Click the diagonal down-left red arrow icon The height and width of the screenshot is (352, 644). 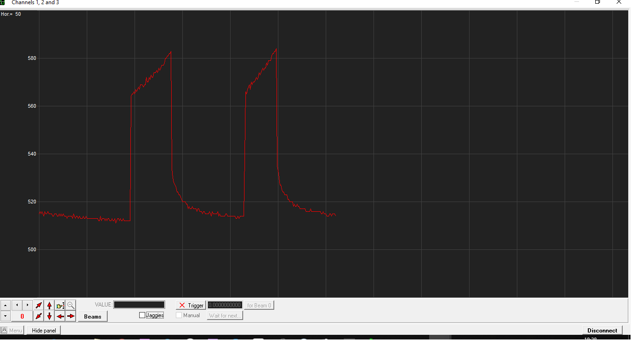[x=39, y=316]
